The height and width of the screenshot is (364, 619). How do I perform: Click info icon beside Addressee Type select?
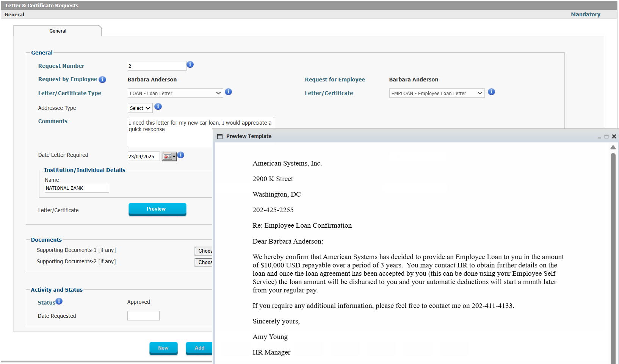click(x=158, y=107)
